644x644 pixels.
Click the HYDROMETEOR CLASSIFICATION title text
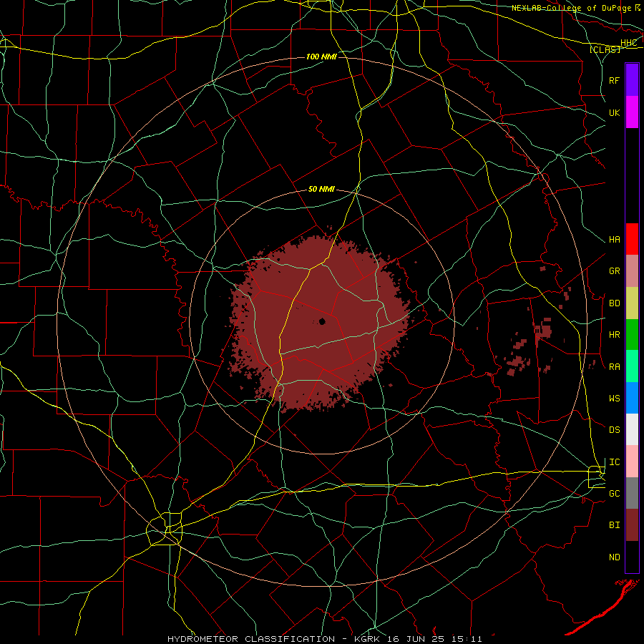251,639
